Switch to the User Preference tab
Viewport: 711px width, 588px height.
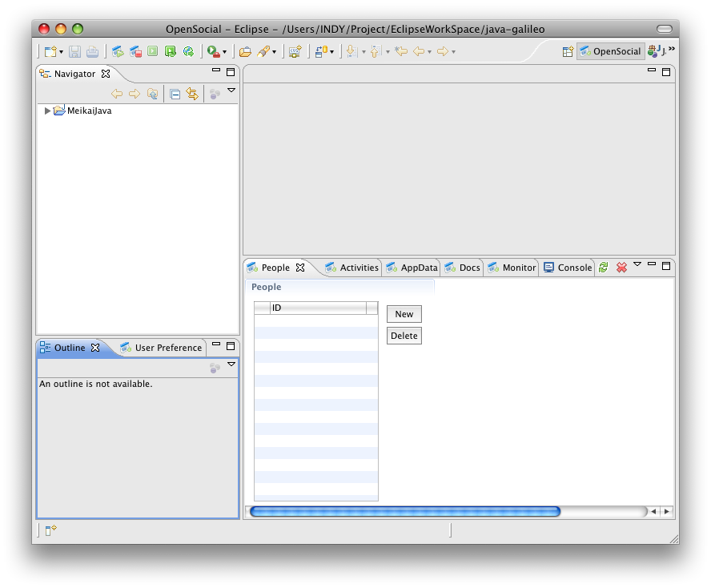(x=162, y=348)
